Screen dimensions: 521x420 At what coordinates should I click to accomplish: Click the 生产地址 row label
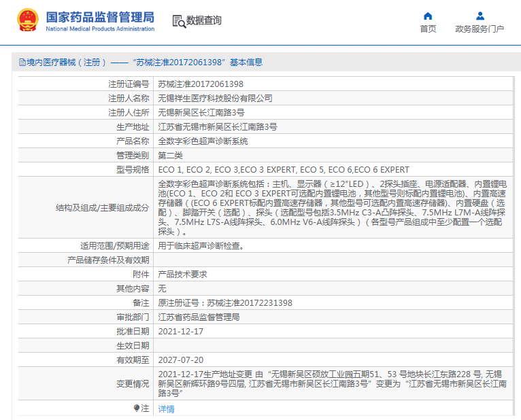(133, 127)
